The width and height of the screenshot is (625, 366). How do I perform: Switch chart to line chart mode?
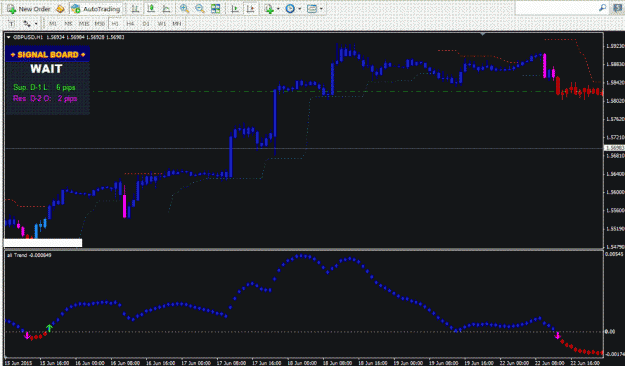[167, 9]
